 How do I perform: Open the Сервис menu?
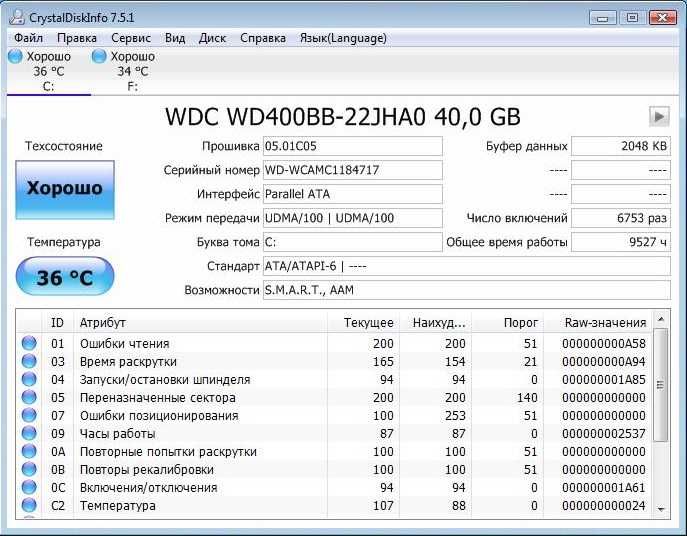tap(131, 38)
